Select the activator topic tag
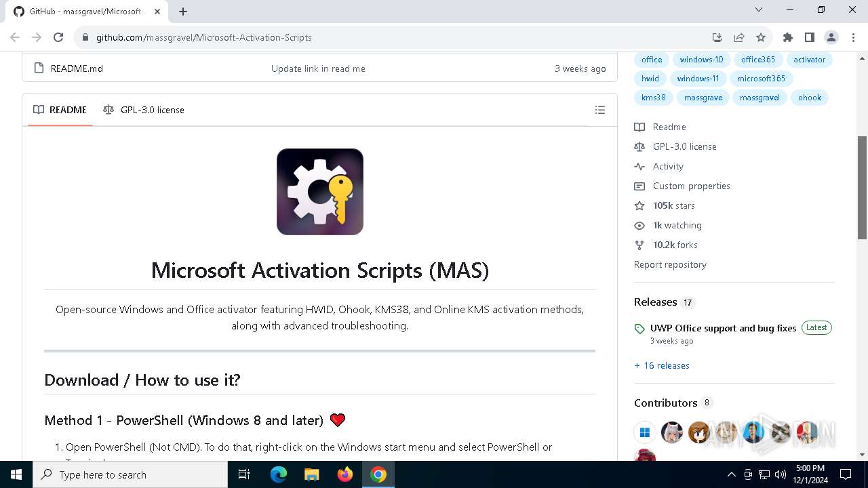Image resolution: width=868 pixels, height=488 pixels. 810,60
